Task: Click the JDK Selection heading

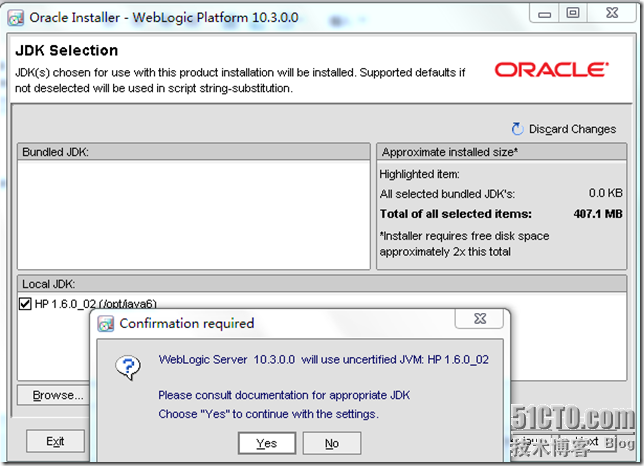Action: coord(67,51)
